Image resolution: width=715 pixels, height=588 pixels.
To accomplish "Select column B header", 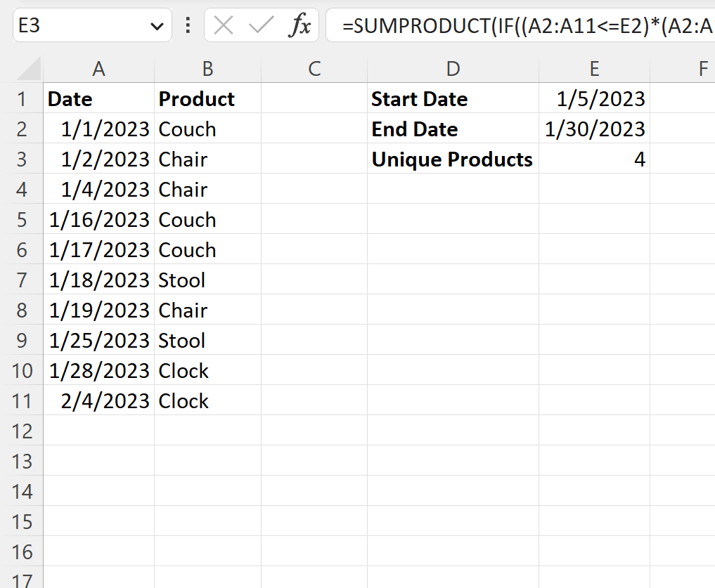I will coord(207,69).
